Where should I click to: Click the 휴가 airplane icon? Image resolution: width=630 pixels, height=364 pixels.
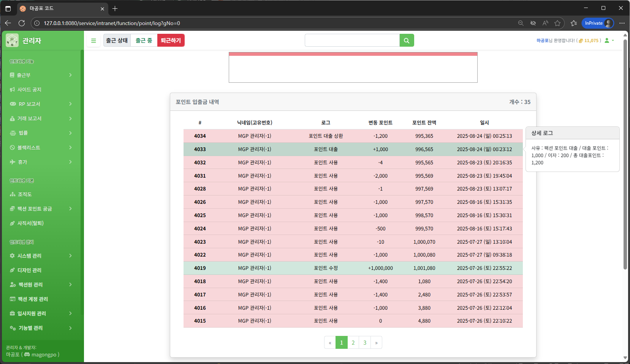coord(13,162)
